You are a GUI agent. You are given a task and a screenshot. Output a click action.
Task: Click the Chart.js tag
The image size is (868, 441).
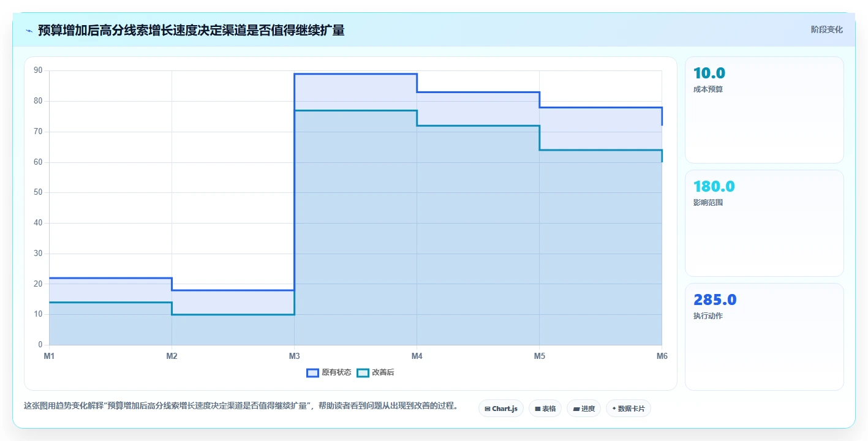[x=500, y=409]
